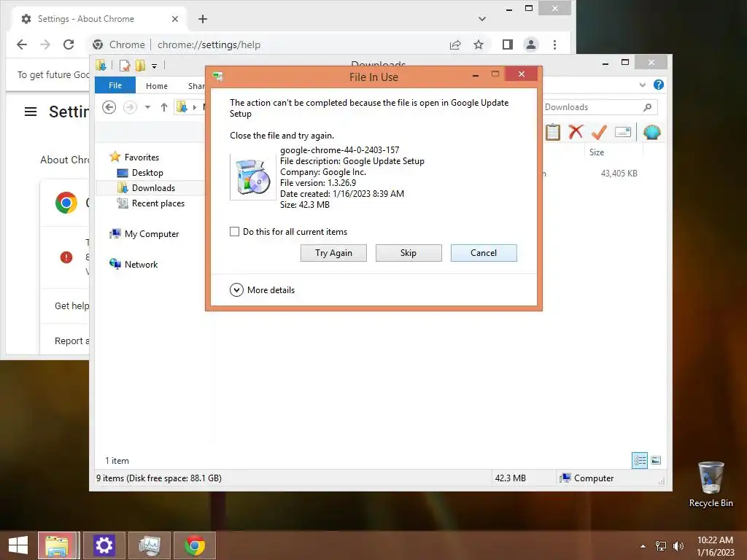Click the red X delete icon

tap(576, 131)
